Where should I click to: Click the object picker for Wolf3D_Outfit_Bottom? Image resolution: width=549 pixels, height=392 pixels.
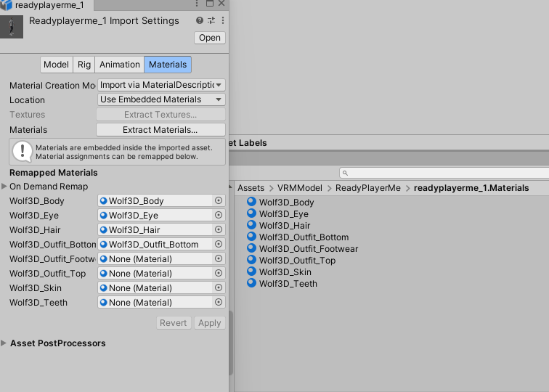coord(219,244)
